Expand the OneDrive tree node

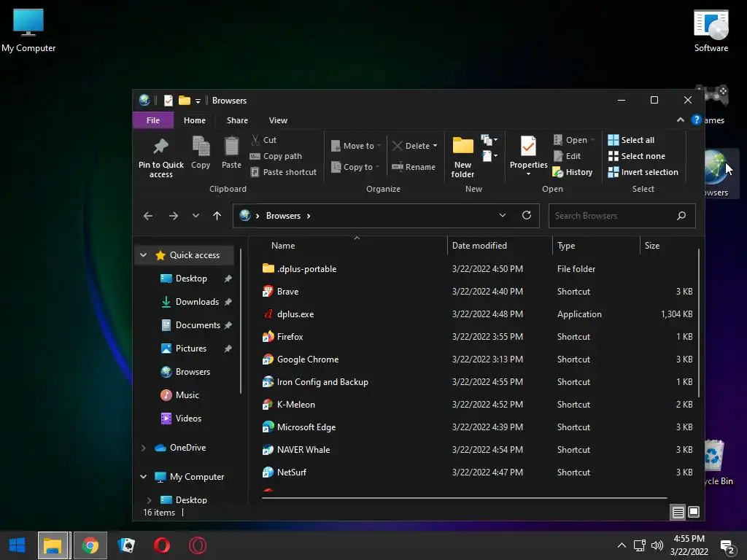[144, 448]
